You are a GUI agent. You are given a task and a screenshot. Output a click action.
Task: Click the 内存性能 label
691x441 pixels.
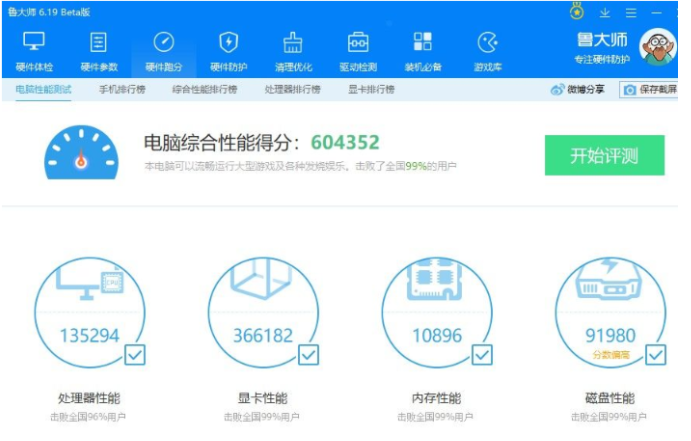436,398
